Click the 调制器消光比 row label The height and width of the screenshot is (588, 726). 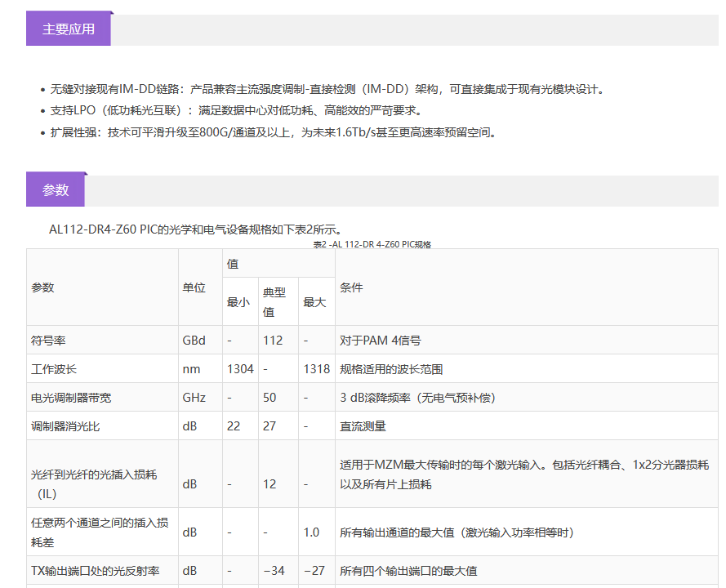tap(65, 426)
